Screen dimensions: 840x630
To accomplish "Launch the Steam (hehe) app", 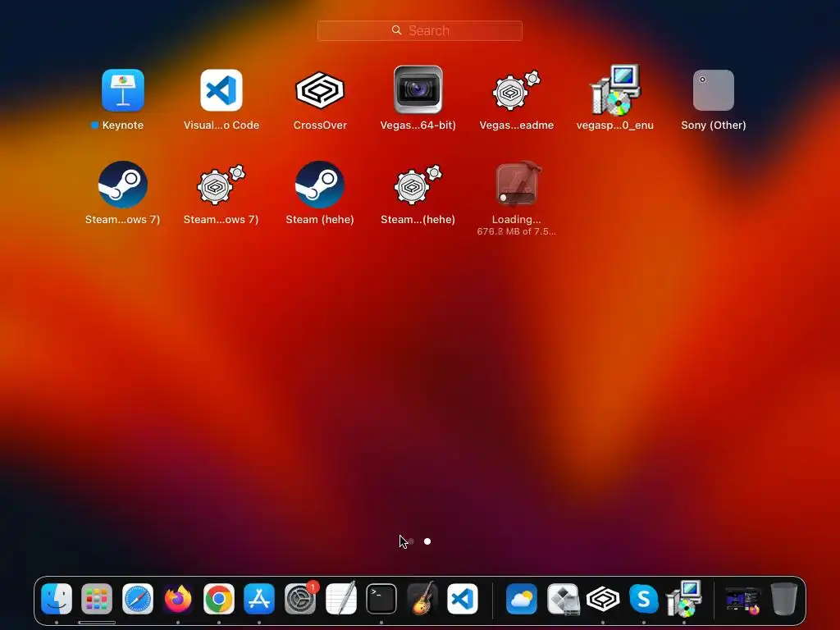I will (320, 185).
